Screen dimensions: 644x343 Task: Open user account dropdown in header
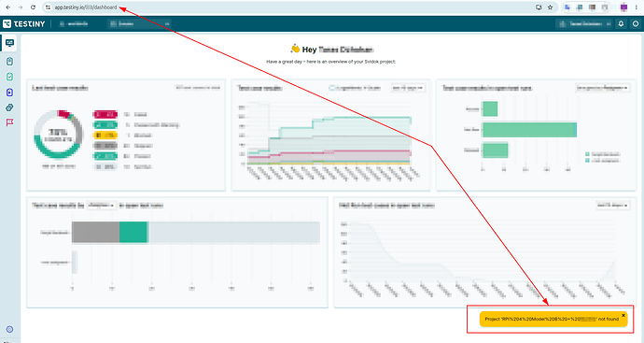pyautogui.click(x=584, y=24)
